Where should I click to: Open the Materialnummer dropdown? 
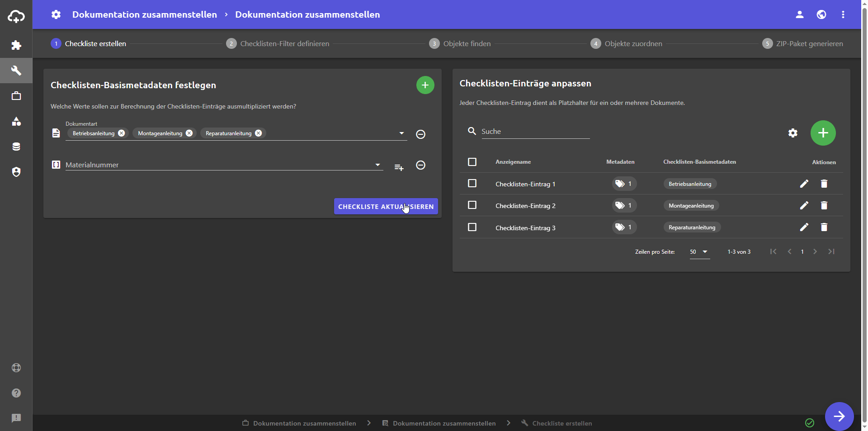tap(377, 165)
